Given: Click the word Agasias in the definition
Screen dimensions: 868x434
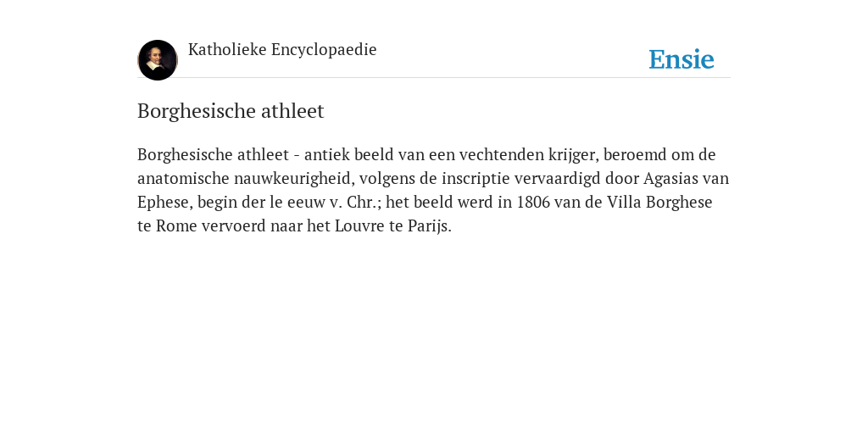Looking at the screenshot, I should [670, 179].
